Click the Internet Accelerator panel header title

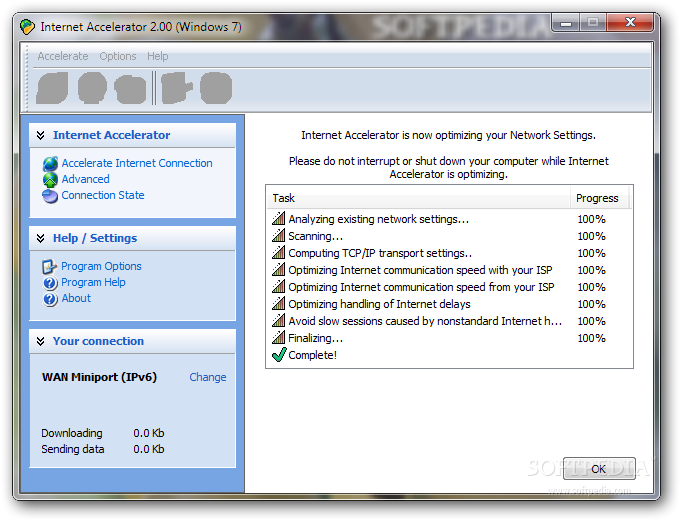pyautogui.click(x=112, y=135)
